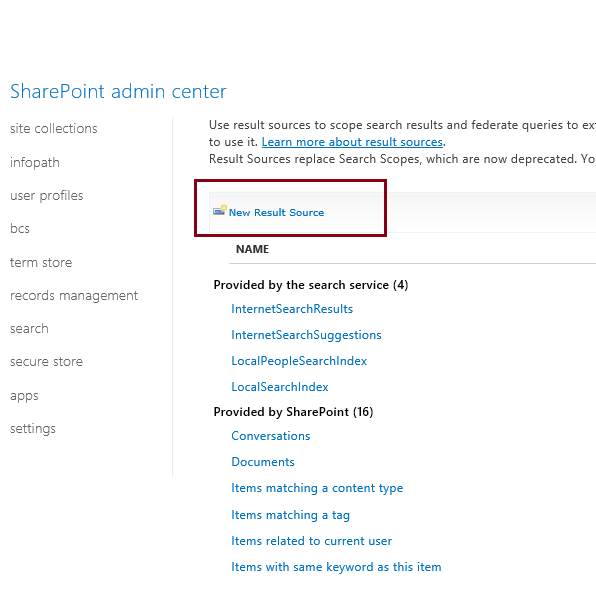Open Learn more about result sources
Screen dimensions: 596x601
352,142
